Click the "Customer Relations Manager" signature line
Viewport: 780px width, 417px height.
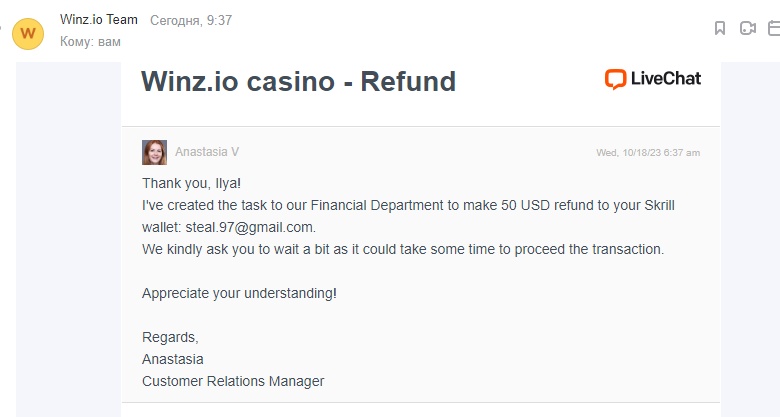(x=233, y=381)
